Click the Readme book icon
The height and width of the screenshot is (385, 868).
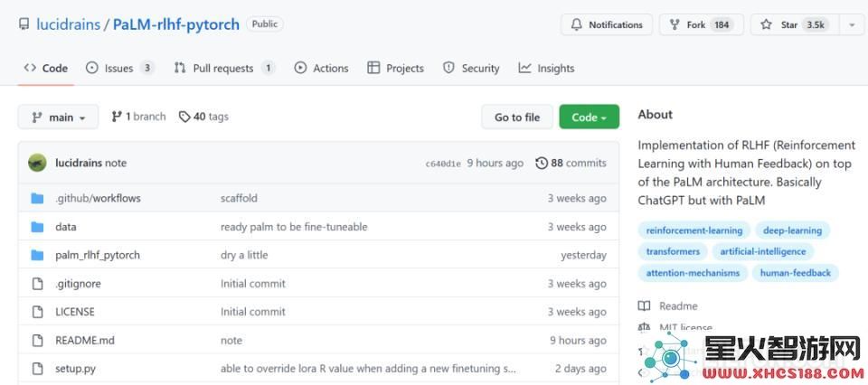[644, 305]
